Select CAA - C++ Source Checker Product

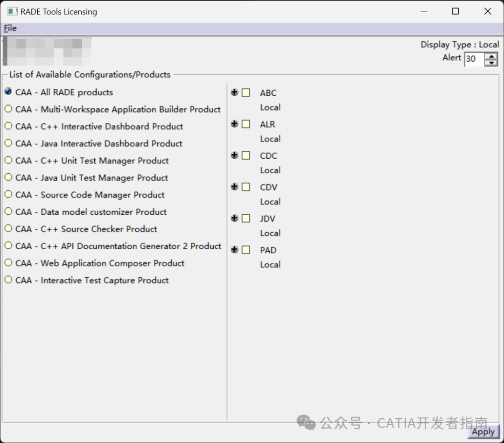(x=8, y=229)
